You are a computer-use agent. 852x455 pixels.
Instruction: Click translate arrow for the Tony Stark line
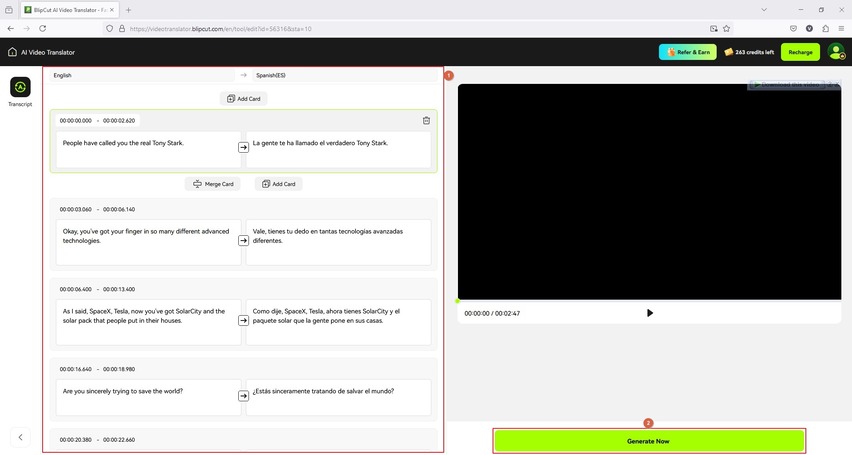click(x=243, y=147)
